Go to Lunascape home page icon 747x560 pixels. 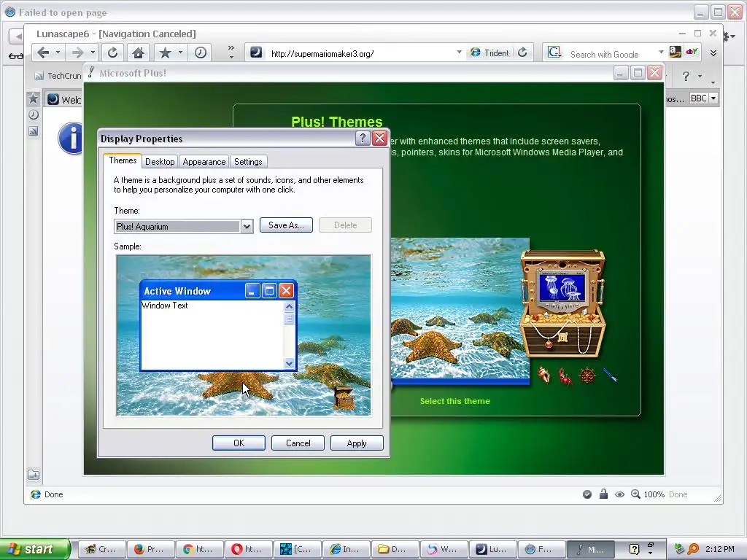[138, 52]
